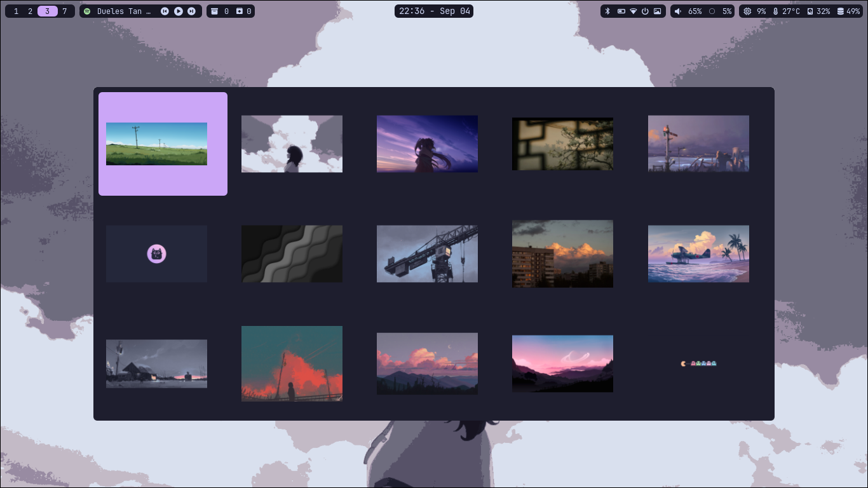
Task: Choose the construction crane wallpaper
Action: [427, 254]
